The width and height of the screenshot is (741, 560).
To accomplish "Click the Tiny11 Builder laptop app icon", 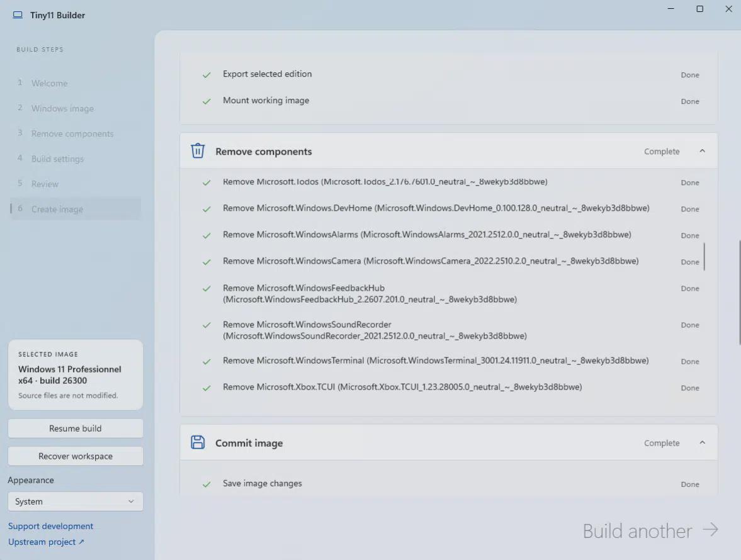I will point(18,15).
